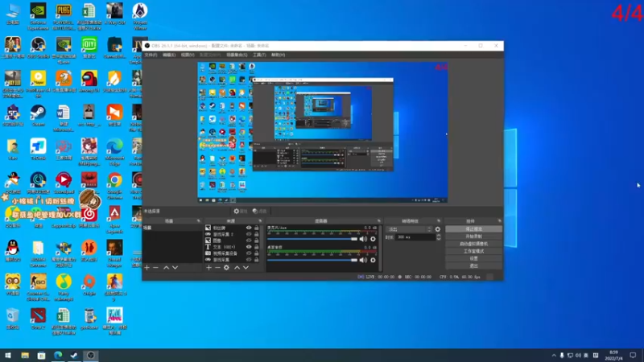Toggle lock of 文本 (GDI+) source
The width and height of the screenshot is (644, 362).
(x=256, y=247)
